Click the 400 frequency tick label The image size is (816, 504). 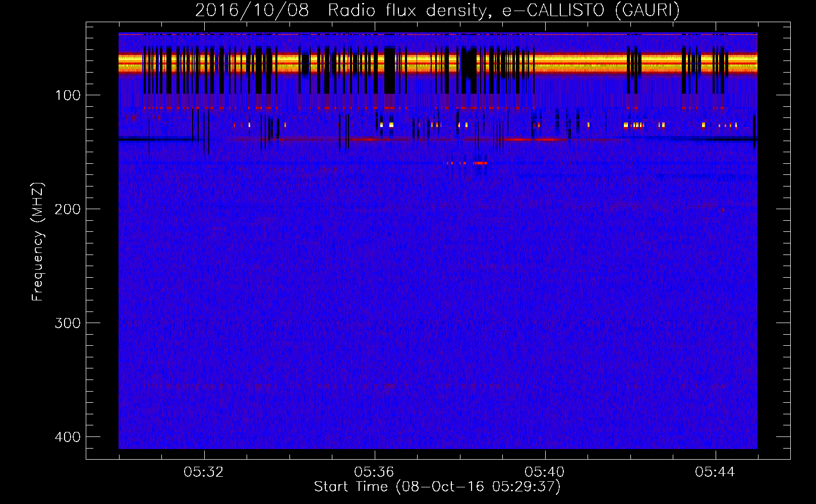[67, 437]
